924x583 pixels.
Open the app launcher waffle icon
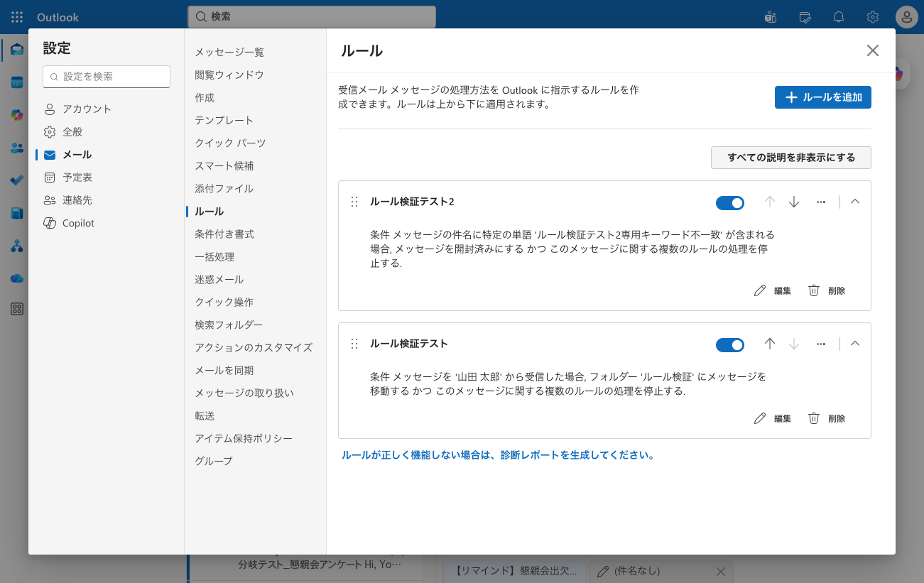[x=17, y=17]
